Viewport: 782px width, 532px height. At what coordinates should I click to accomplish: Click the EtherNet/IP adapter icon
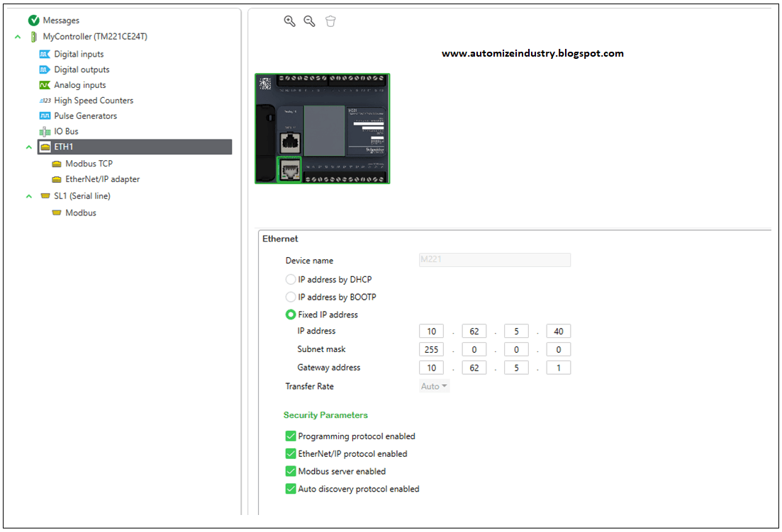point(57,179)
